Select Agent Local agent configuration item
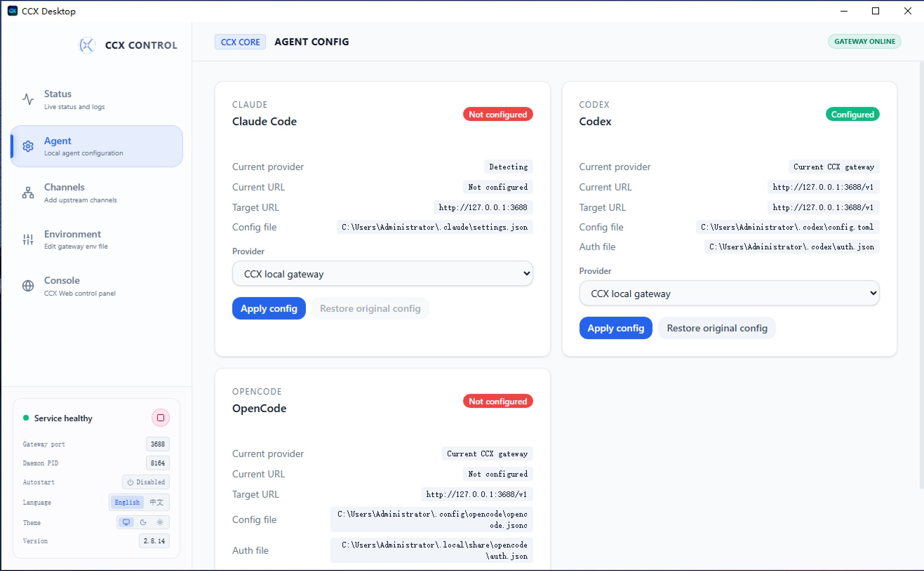 [x=96, y=146]
